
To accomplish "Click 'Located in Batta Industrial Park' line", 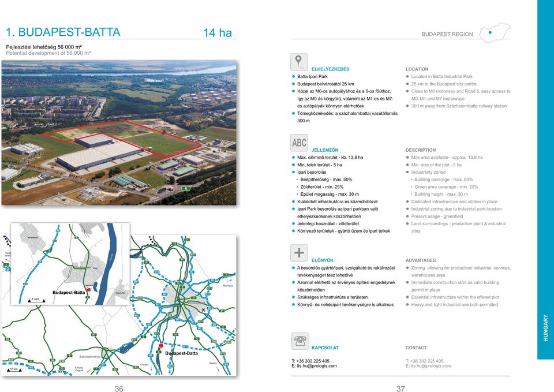I will coord(441,76).
